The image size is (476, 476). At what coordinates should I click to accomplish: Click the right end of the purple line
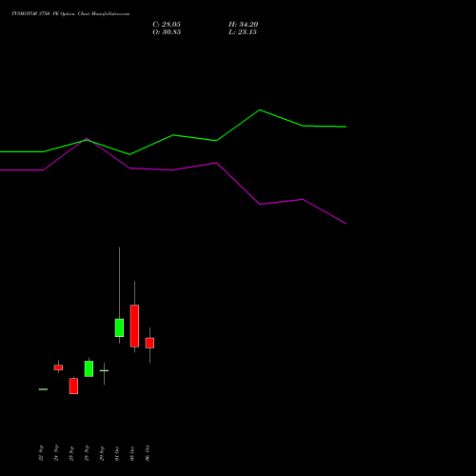pos(346,224)
